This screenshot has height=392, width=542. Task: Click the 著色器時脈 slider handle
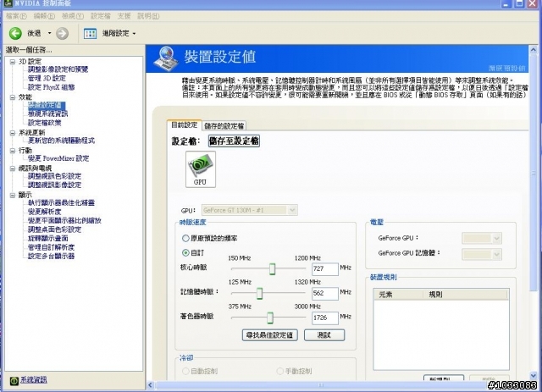270,317
